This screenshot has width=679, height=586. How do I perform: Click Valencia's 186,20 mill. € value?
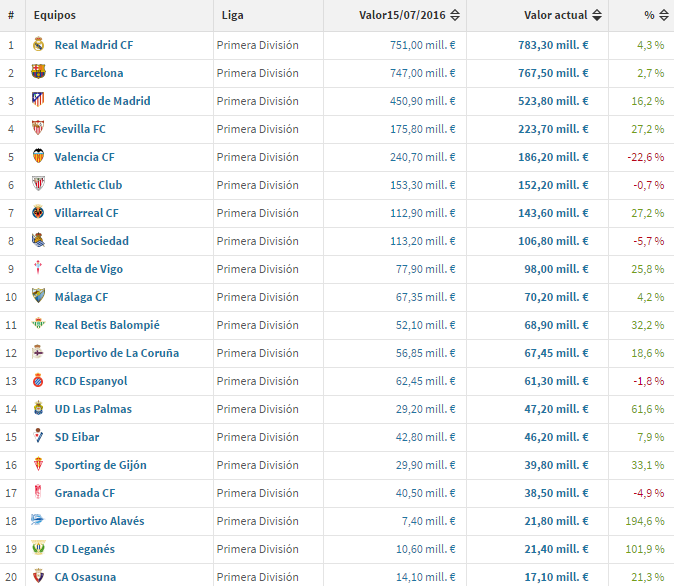pos(553,157)
